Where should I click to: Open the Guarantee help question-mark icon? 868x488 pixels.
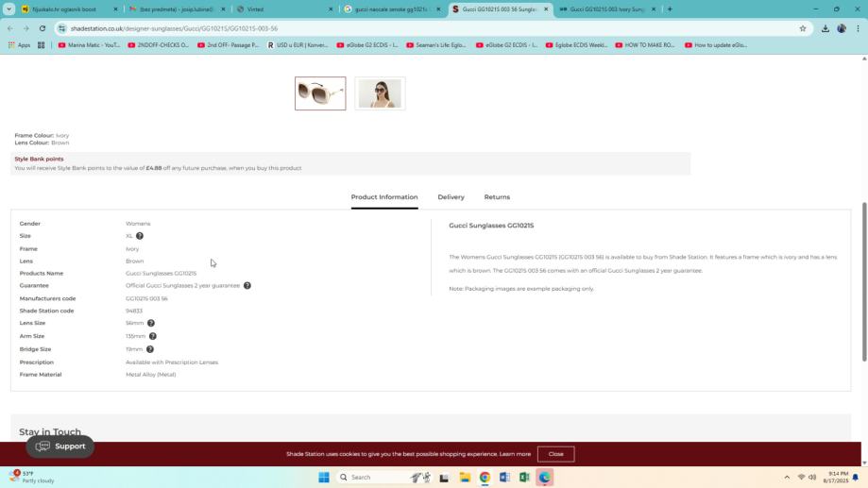tap(247, 285)
